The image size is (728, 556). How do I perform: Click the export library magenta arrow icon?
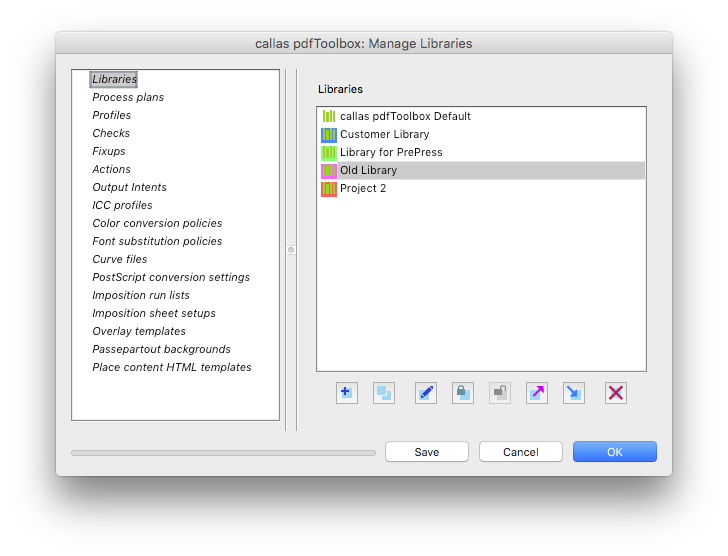click(537, 393)
